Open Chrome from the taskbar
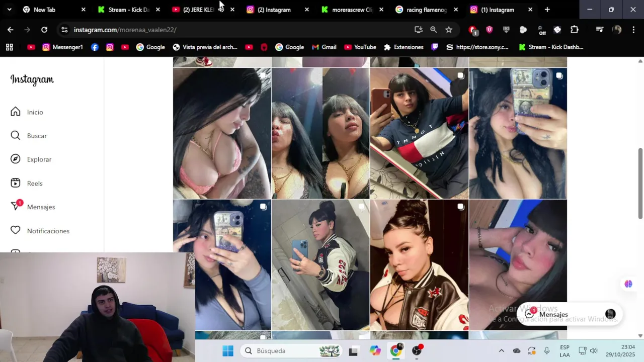 [x=396, y=351]
